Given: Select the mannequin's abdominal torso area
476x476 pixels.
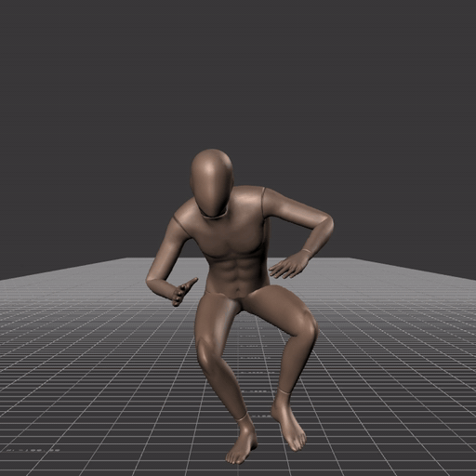Looking at the screenshot, I should [x=238, y=276].
